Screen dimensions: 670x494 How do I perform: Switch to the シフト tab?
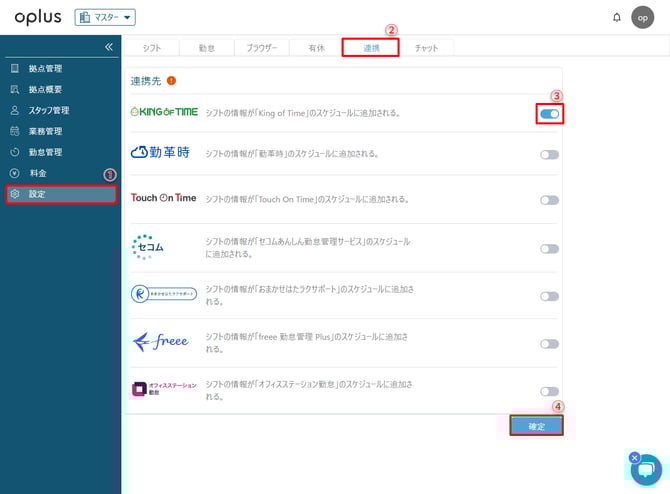pos(152,47)
